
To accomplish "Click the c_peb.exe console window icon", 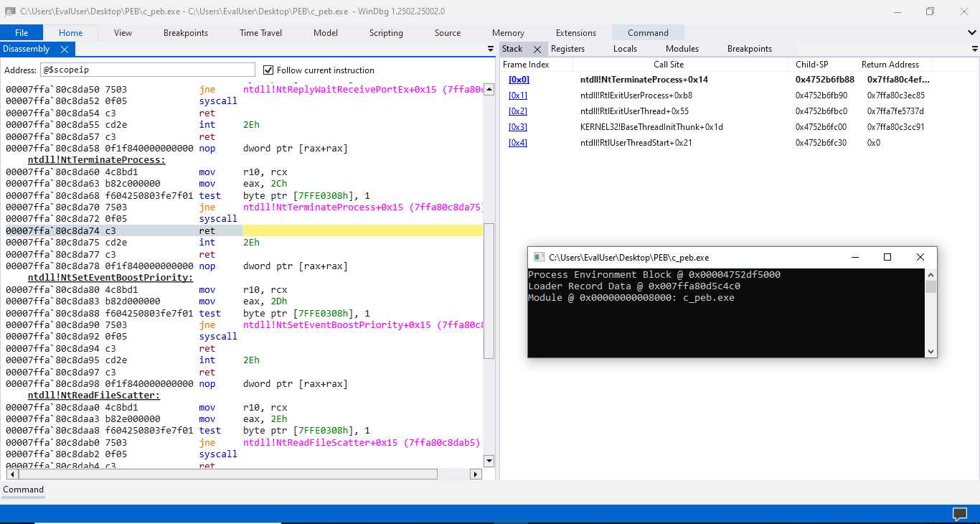I will coord(540,257).
